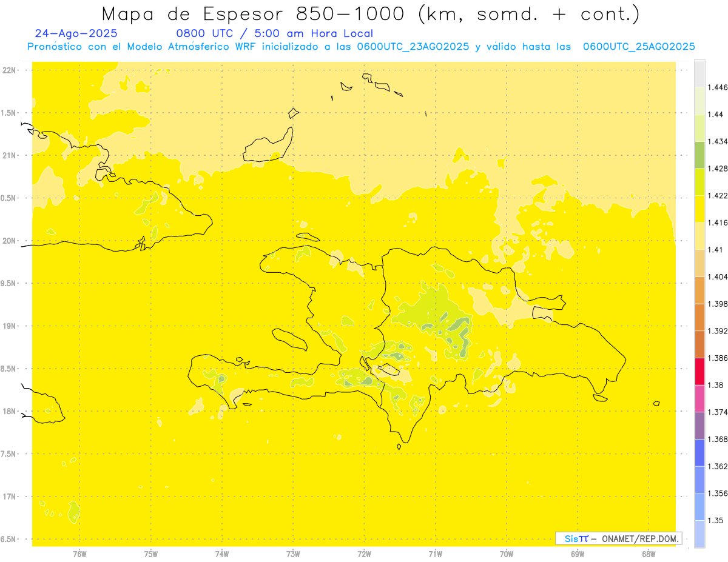Click the longitude label 76W
This screenshot has height=562, width=728.
coord(79,554)
